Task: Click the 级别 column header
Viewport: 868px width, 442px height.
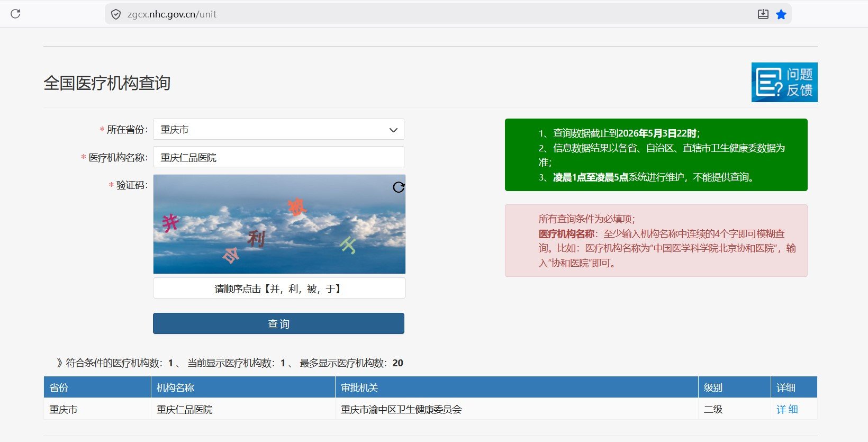Action: tap(713, 387)
